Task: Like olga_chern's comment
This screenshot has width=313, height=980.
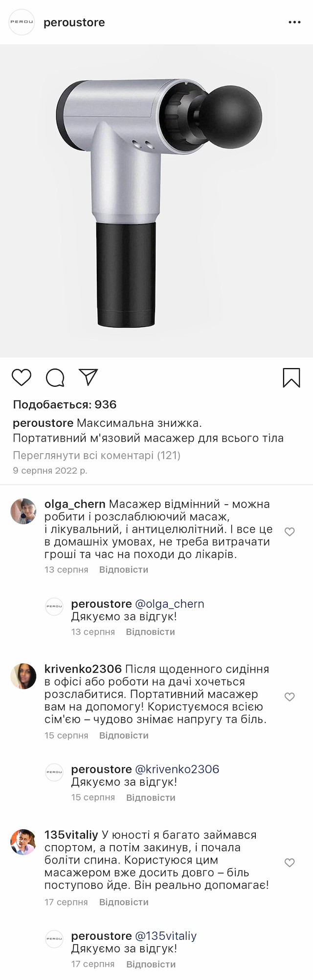Action: (290, 532)
